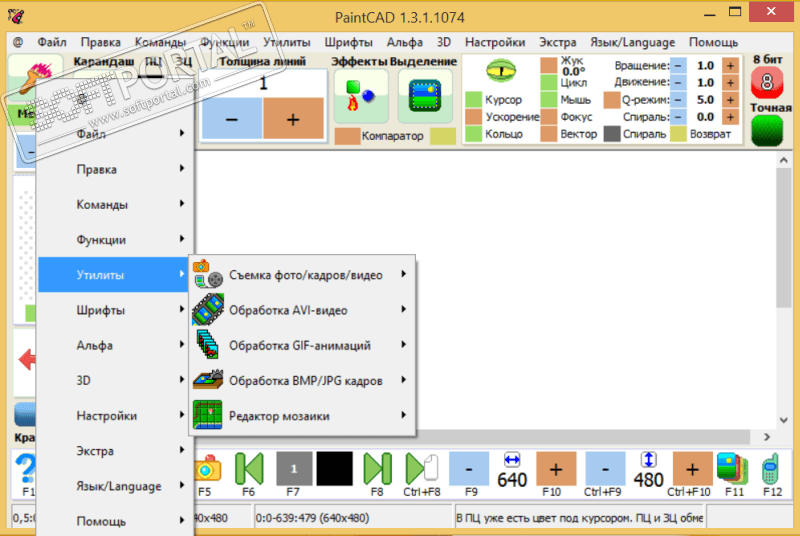Click the F1 question mark help icon
This screenshot has width=800, height=536.
(x=25, y=469)
